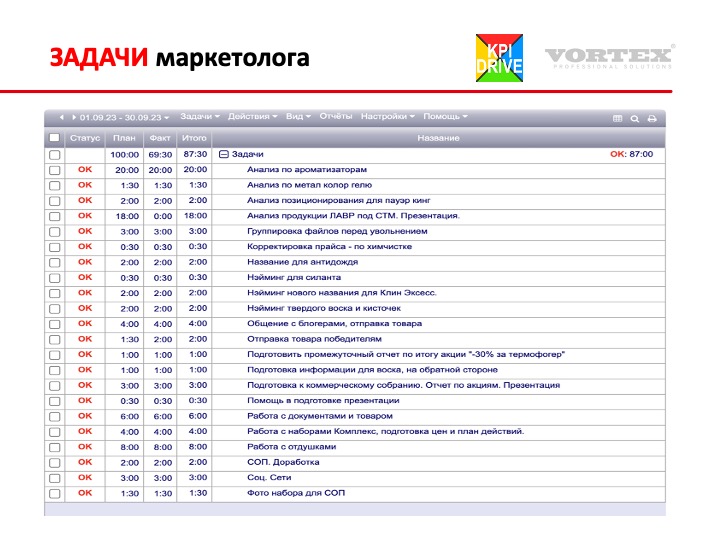Image resolution: width=720 pixels, height=540 pixels.
Task: Tick checkbox for Соц. Сети row
Action: coord(55,478)
